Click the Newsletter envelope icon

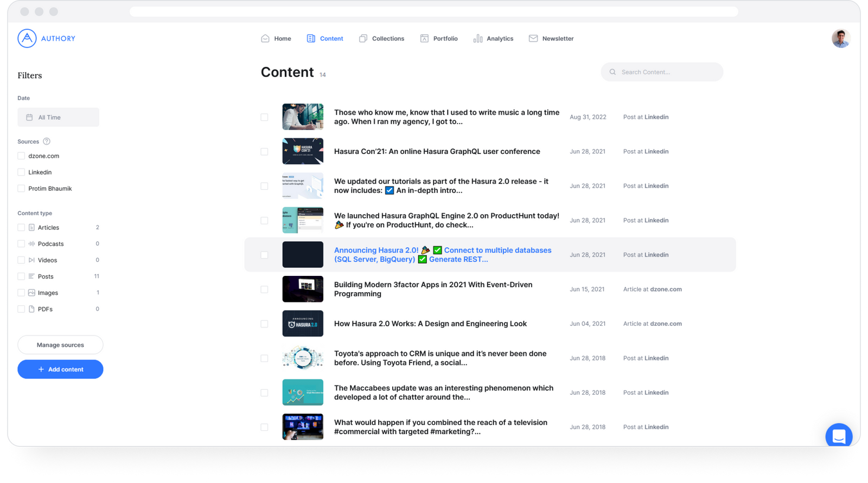533,38
